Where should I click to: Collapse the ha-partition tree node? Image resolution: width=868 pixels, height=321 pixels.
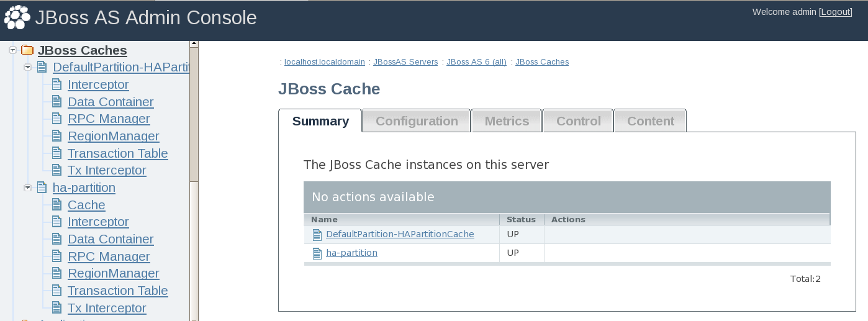point(27,187)
